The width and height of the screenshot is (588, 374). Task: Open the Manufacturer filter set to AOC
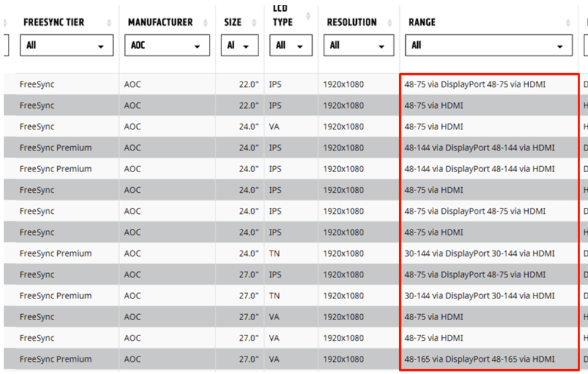[167, 45]
